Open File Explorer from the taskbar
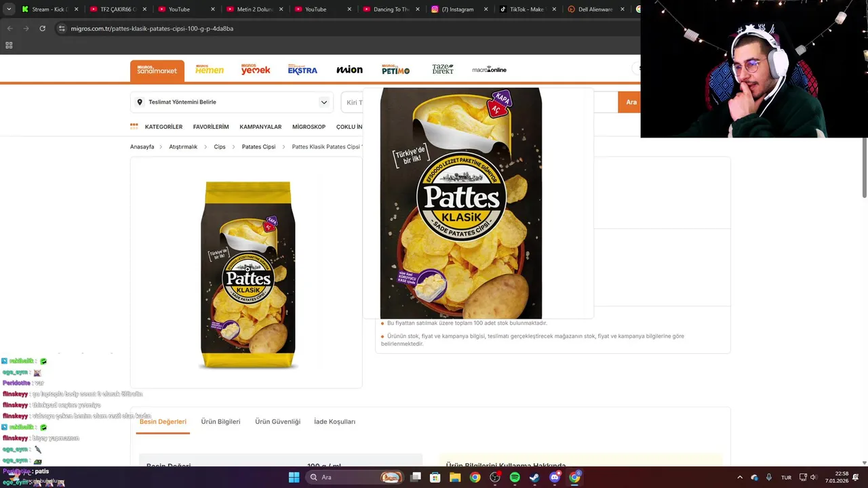This screenshot has width=868, height=488. [x=455, y=477]
